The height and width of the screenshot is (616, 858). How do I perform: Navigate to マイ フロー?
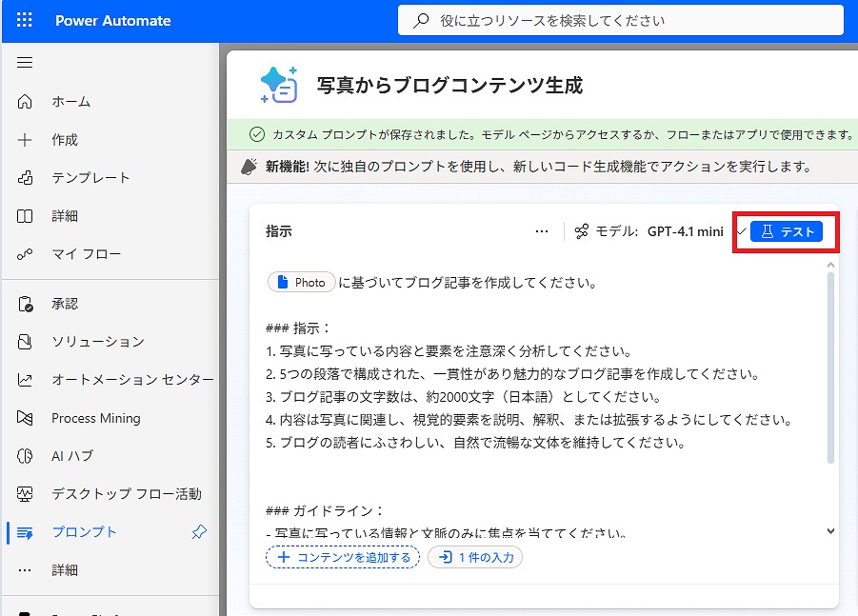coord(86,254)
